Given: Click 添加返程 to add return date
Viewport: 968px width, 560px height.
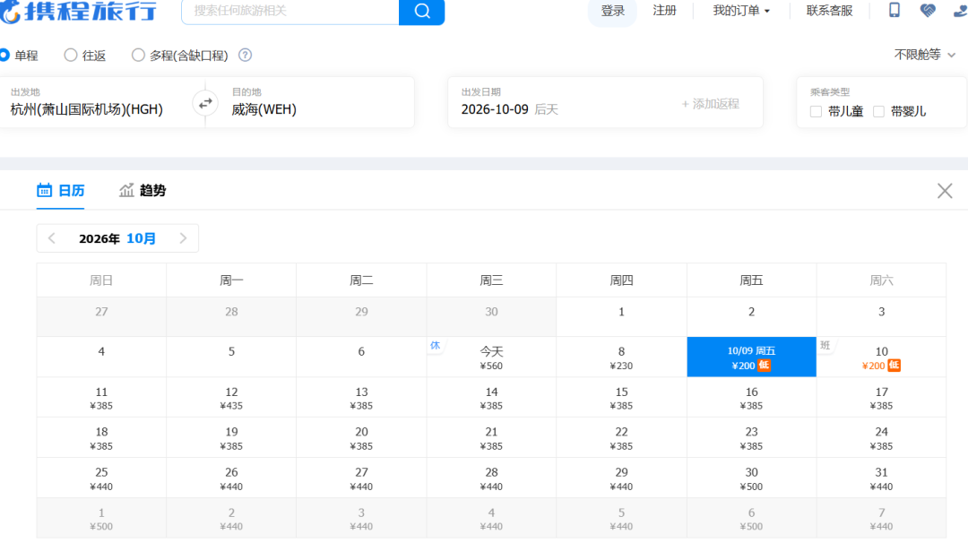Looking at the screenshot, I should 710,104.
